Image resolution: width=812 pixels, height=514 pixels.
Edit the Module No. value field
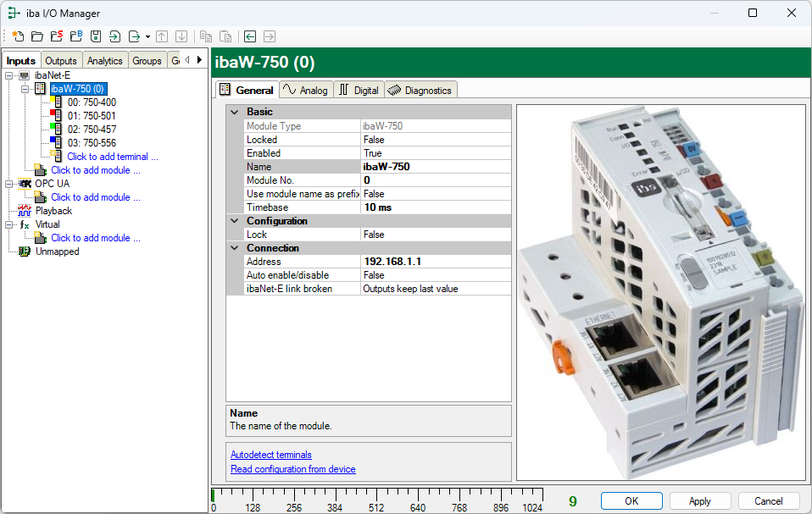click(436, 180)
